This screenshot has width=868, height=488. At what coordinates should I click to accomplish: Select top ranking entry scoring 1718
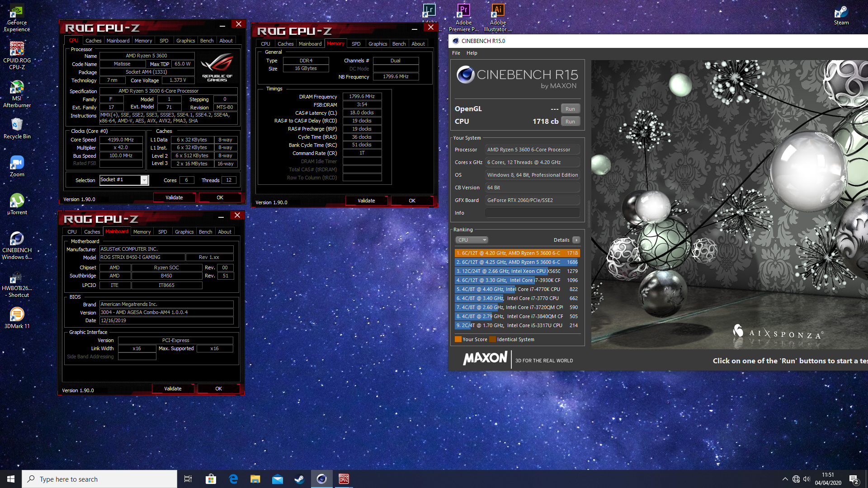pyautogui.click(x=517, y=253)
